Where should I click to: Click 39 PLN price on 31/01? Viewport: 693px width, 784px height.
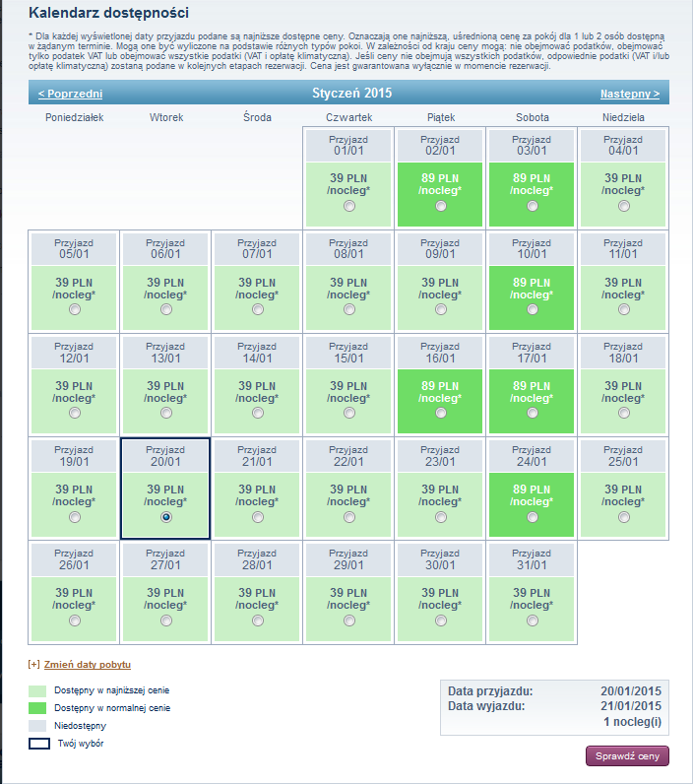coord(532,593)
